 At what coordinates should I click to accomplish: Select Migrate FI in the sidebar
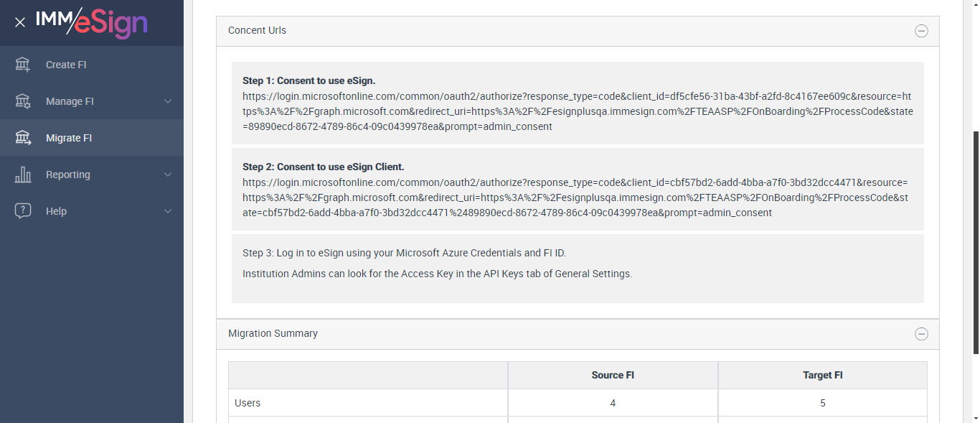click(69, 138)
